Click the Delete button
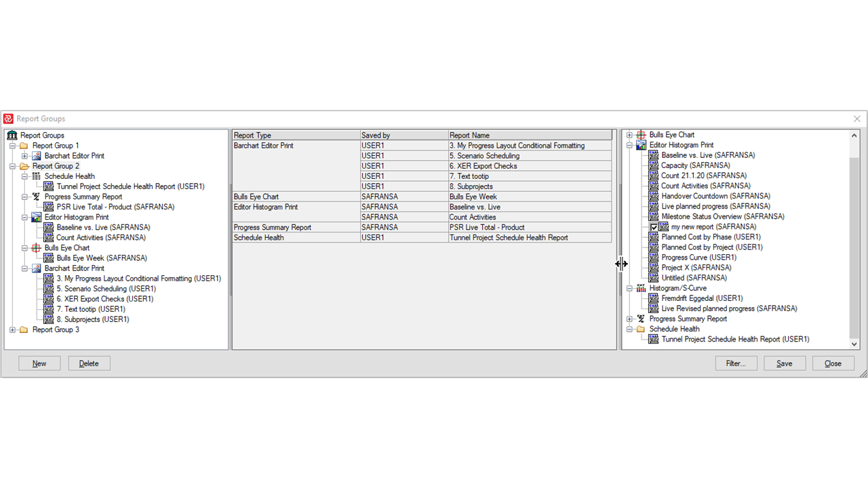 click(x=89, y=363)
